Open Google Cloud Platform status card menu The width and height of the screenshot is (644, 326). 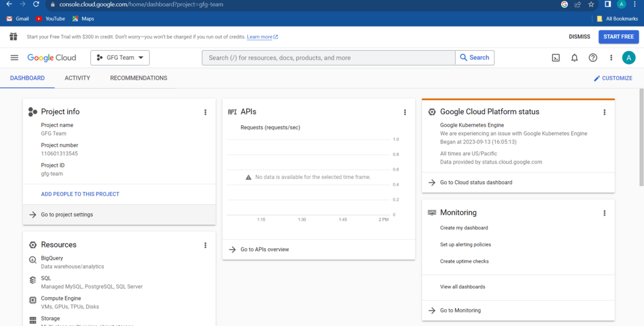point(604,112)
